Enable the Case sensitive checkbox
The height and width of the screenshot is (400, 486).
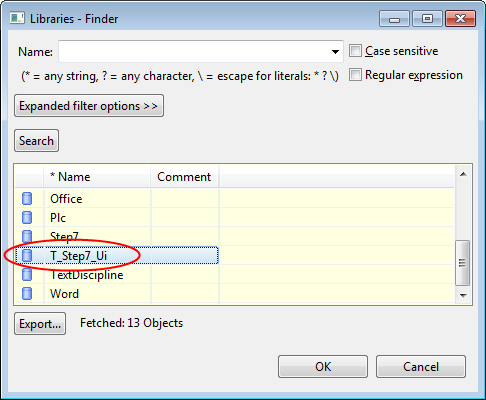coord(355,51)
